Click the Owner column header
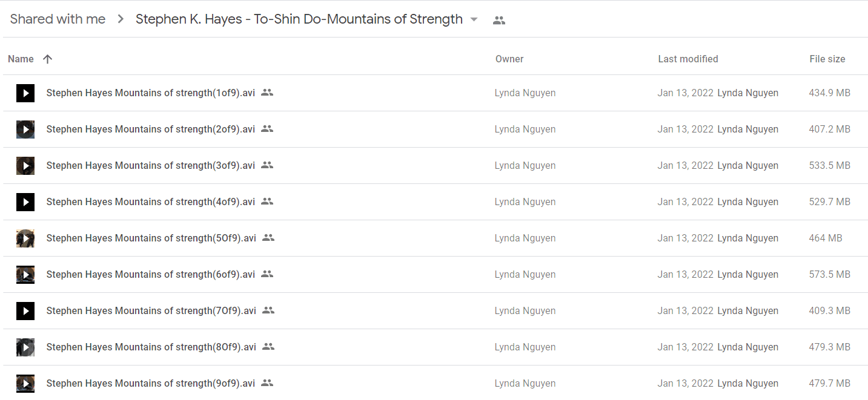868x400 pixels. 509,59
